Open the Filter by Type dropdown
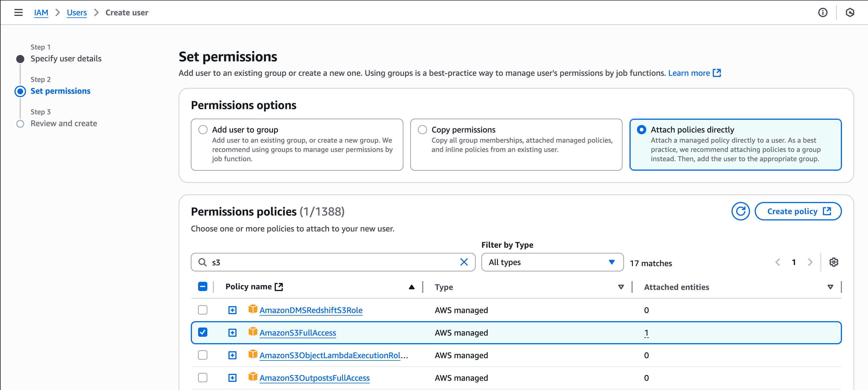 (552, 262)
